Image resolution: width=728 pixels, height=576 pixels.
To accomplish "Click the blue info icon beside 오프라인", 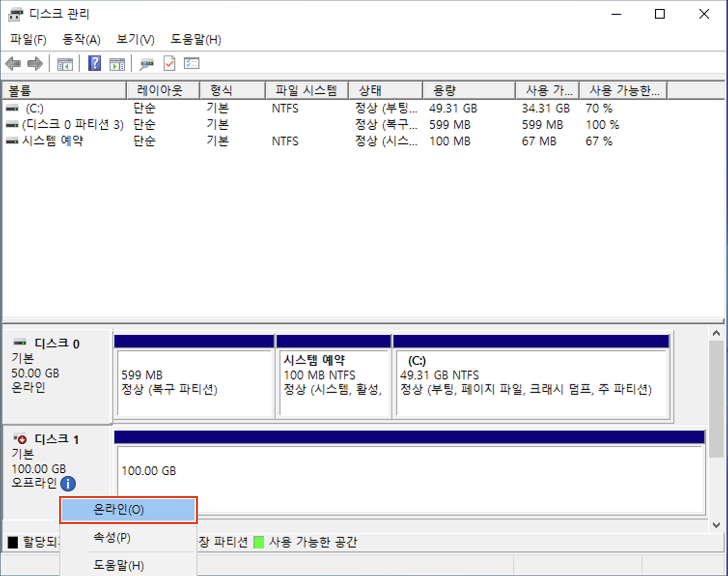I will point(68,483).
